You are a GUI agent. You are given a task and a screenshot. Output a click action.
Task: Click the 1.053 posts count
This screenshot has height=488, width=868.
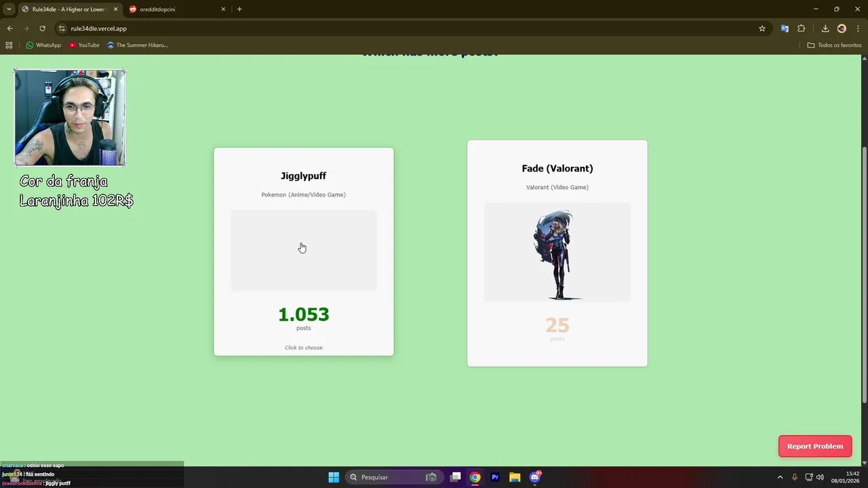click(x=304, y=314)
